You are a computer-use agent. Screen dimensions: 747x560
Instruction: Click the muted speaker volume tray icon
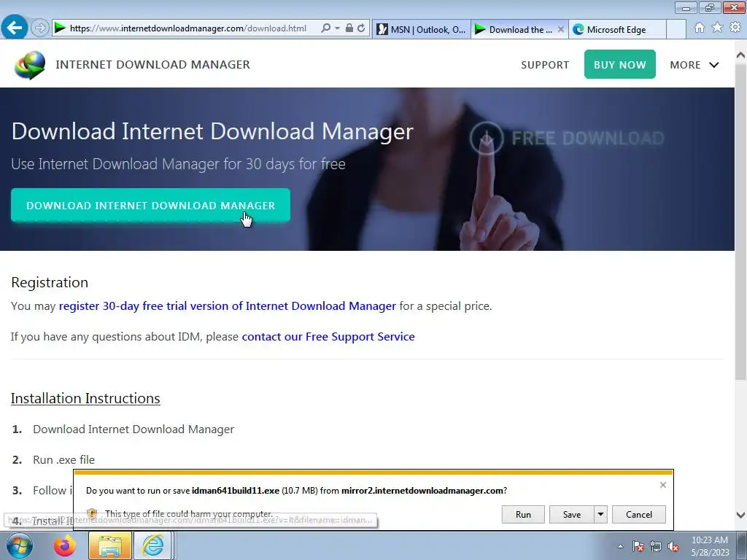pyautogui.click(x=673, y=546)
